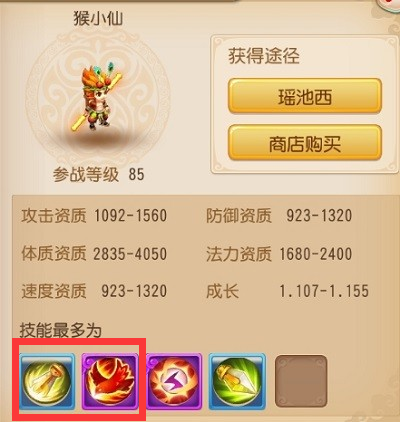The width and height of the screenshot is (400, 422).
Task: Click the number 85 battle level
Action: tap(136, 174)
